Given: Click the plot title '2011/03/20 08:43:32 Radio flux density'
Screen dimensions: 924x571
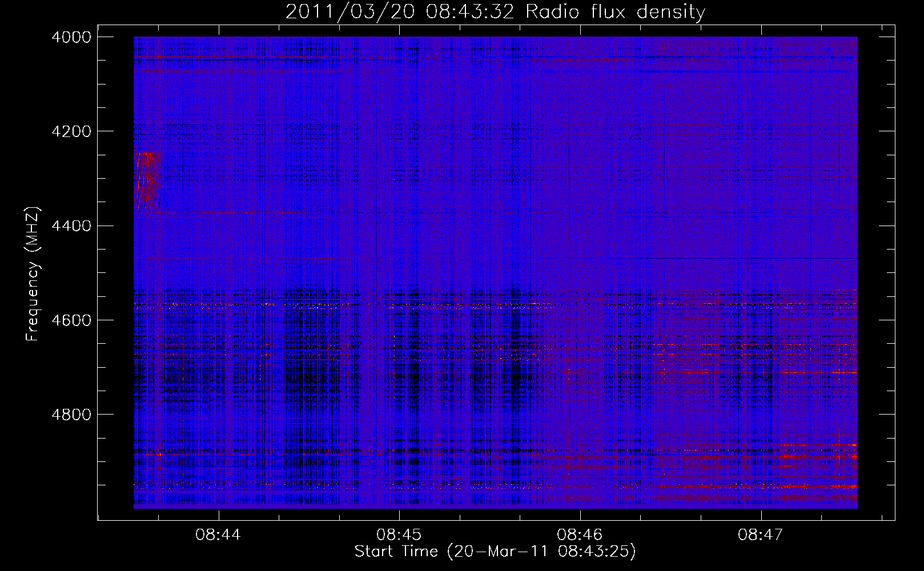Looking at the screenshot, I should coord(495,12).
